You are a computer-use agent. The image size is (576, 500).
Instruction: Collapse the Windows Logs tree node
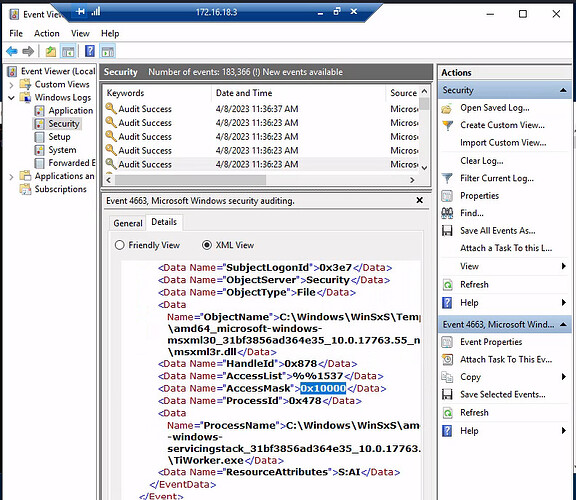click(x=11, y=98)
